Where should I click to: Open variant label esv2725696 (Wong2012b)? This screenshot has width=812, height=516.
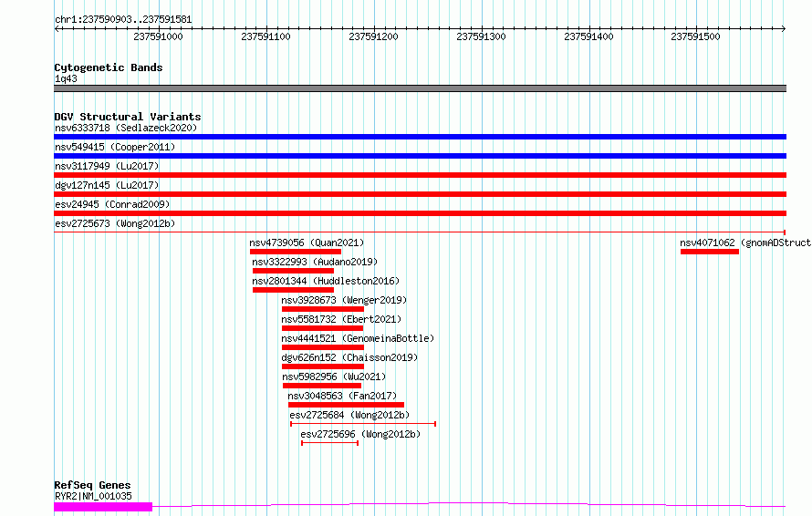360,434
